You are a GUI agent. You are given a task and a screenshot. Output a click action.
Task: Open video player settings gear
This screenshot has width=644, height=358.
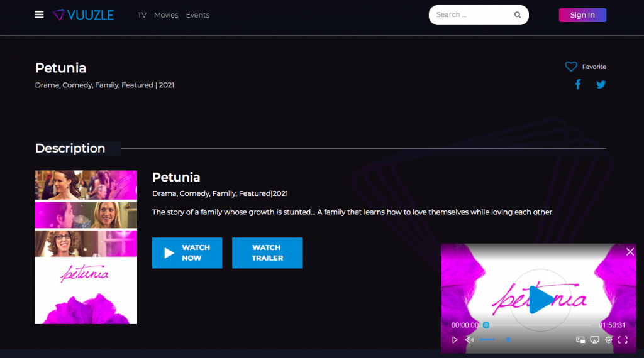click(609, 340)
